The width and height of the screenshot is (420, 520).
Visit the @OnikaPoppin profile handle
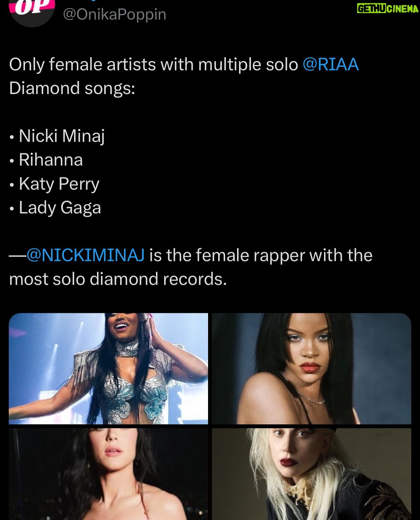pyautogui.click(x=115, y=14)
